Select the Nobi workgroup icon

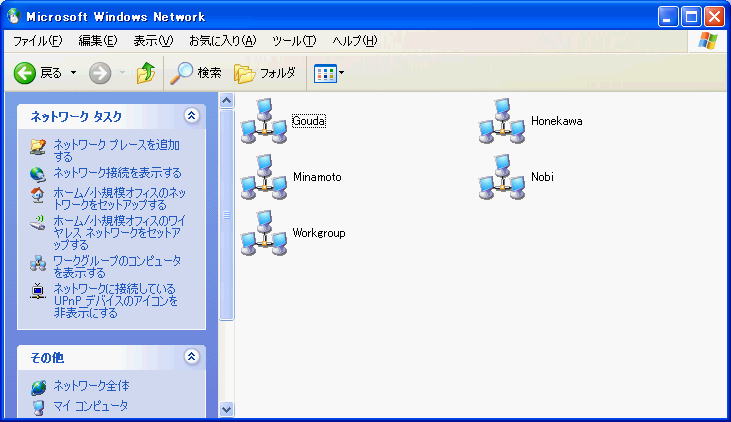[502, 177]
